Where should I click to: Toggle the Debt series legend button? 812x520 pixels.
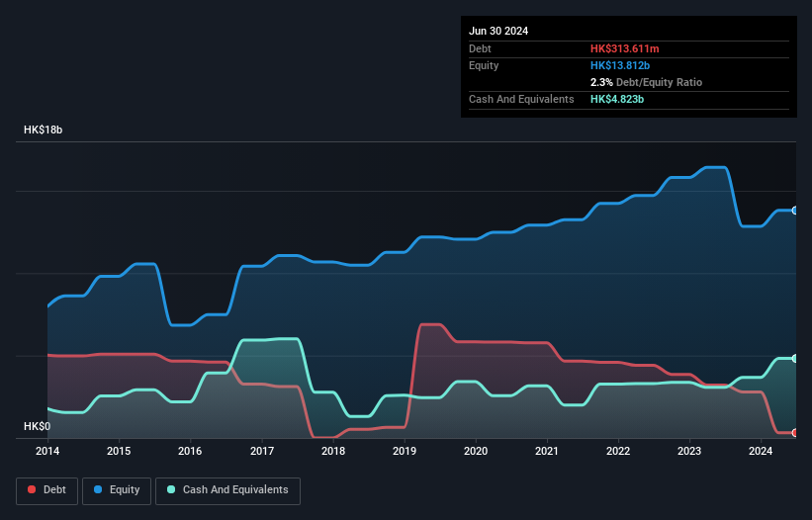point(47,490)
